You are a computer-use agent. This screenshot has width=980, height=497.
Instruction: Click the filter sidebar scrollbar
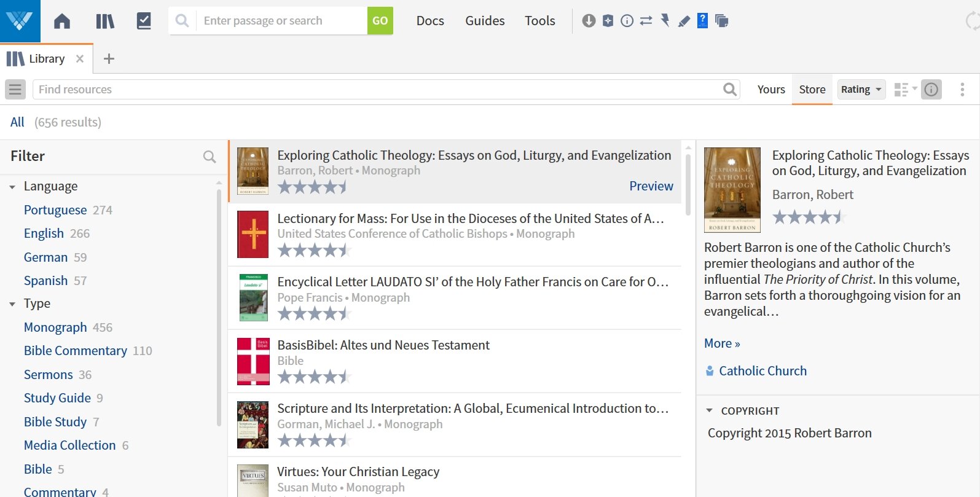tap(219, 307)
